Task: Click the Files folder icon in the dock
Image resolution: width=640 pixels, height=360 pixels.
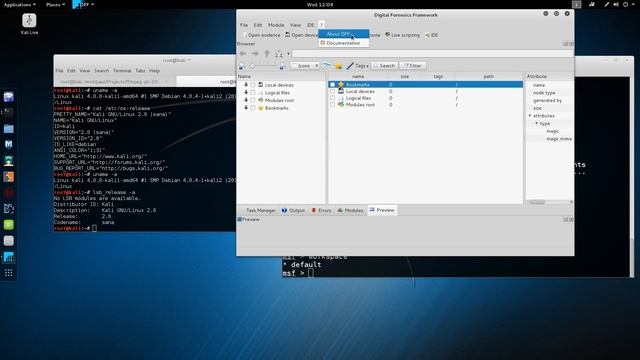Action: click(x=9, y=129)
